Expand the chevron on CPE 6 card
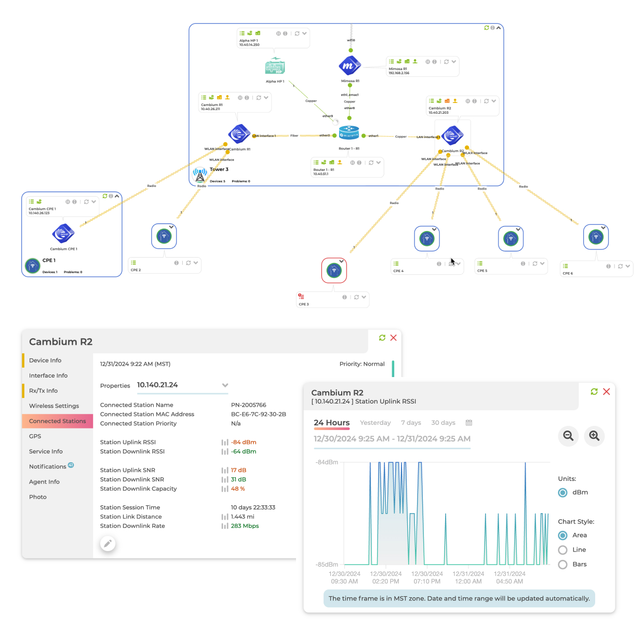This screenshot has height=644, width=644. (628, 266)
